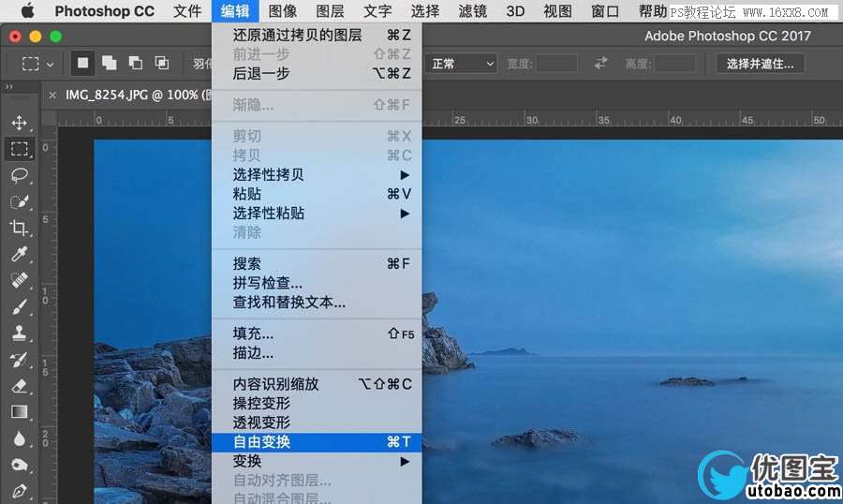Open the 正常 style dropdown

tap(462, 64)
